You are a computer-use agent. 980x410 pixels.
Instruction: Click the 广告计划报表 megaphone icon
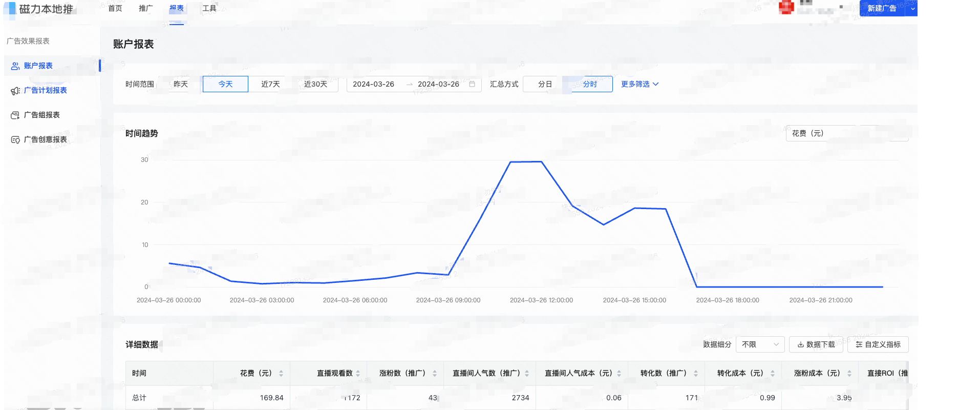15,91
